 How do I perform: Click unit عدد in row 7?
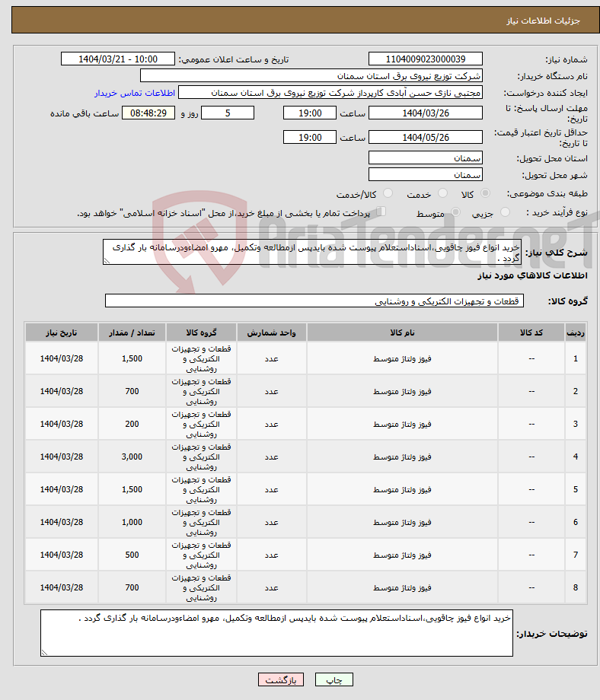pyautogui.click(x=271, y=555)
